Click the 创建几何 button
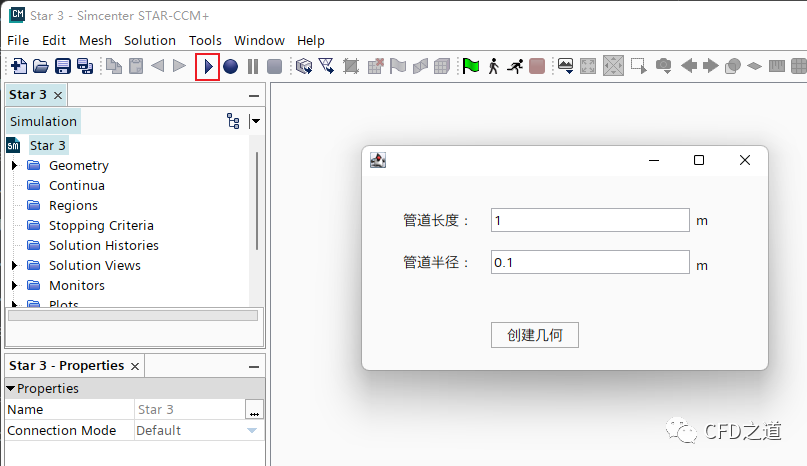The width and height of the screenshot is (807, 466). click(535, 335)
